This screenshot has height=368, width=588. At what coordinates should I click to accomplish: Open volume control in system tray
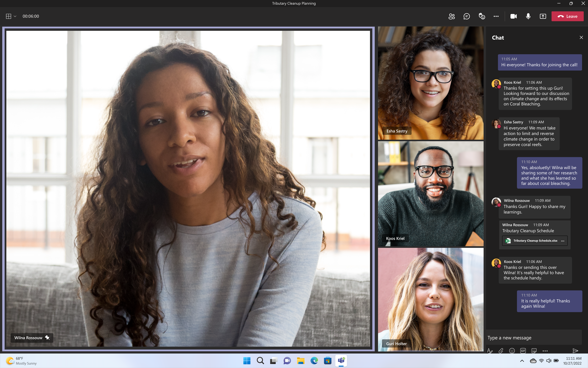(x=549, y=361)
